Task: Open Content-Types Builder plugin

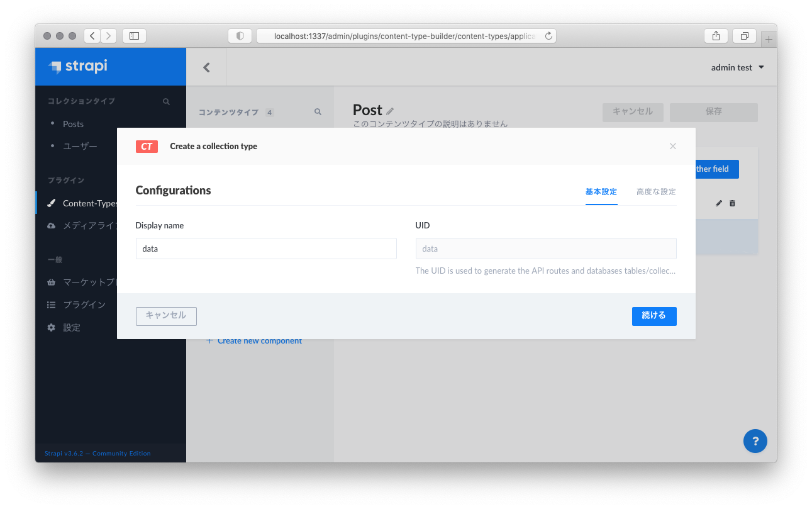Action: click(90, 203)
